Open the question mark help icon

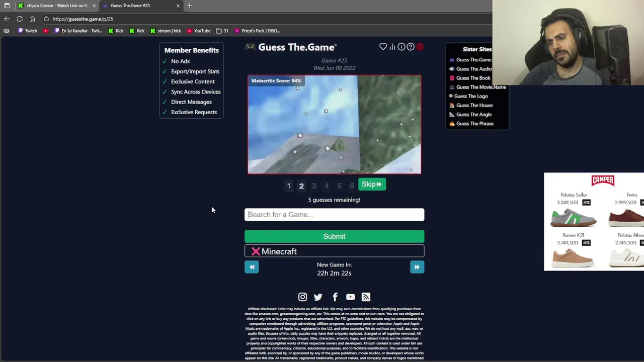411,47
